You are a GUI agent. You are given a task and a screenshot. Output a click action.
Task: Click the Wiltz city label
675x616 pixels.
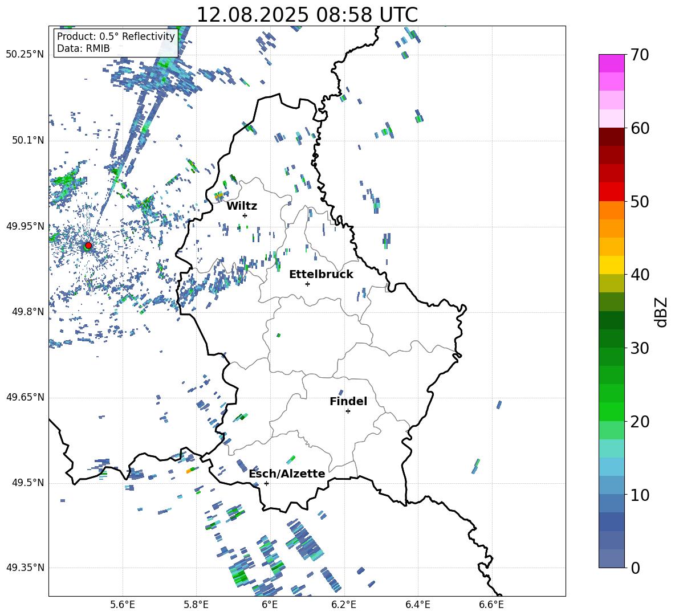(242, 206)
